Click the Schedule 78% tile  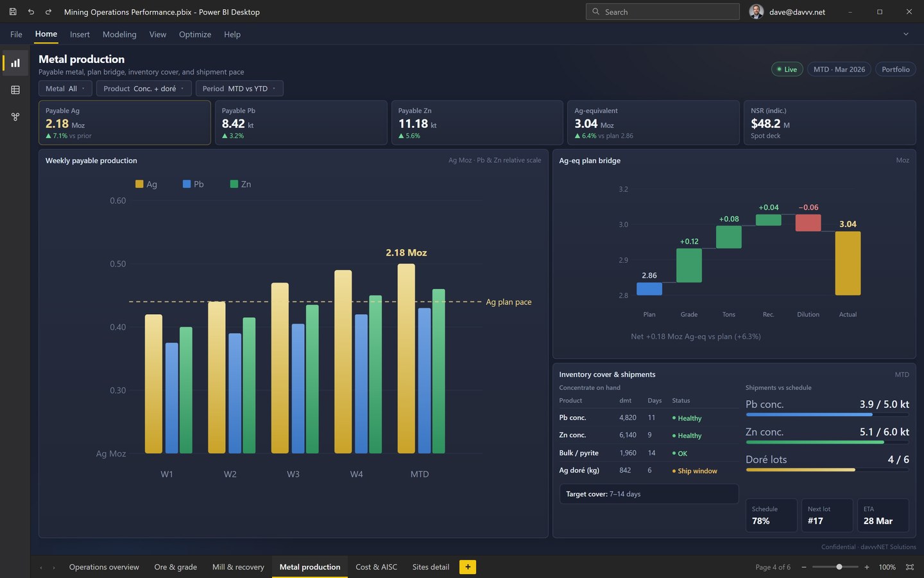pos(771,515)
